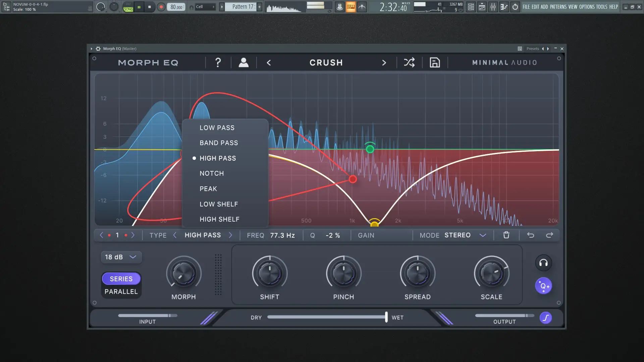Image resolution: width=644 pixels, height=362 pixels.
Task: Click the green EQ band node
Action: pyautogui.click(x=370, y=149)
